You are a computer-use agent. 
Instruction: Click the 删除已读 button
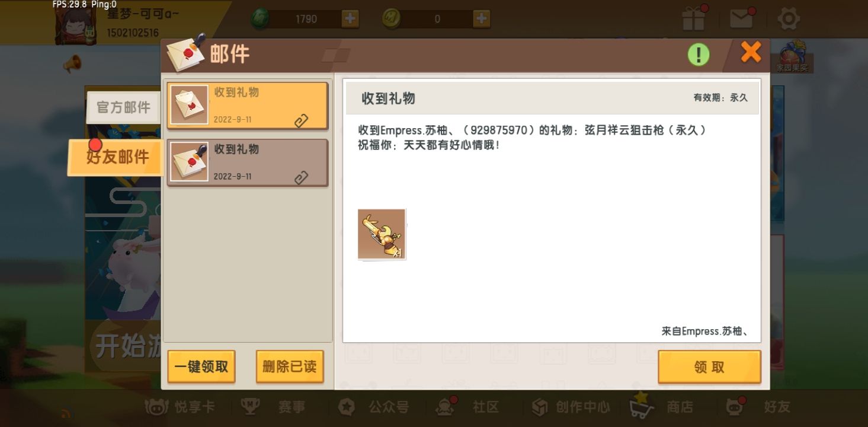point(290,367)
